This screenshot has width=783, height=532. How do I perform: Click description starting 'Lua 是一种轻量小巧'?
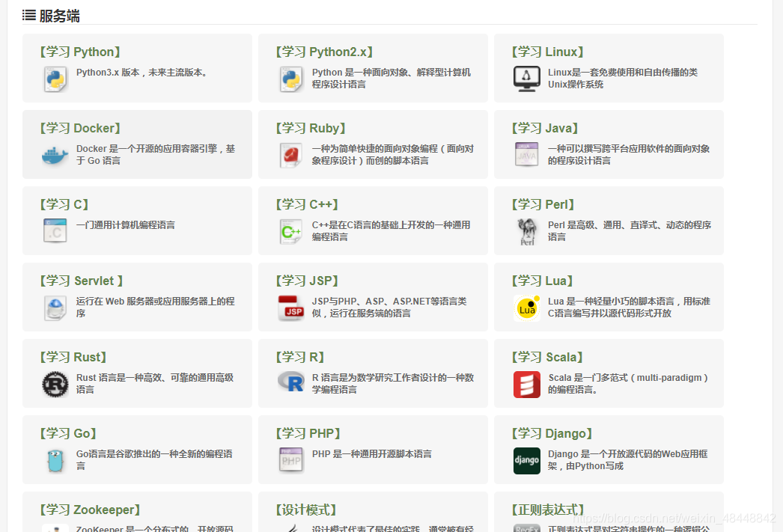630,308
